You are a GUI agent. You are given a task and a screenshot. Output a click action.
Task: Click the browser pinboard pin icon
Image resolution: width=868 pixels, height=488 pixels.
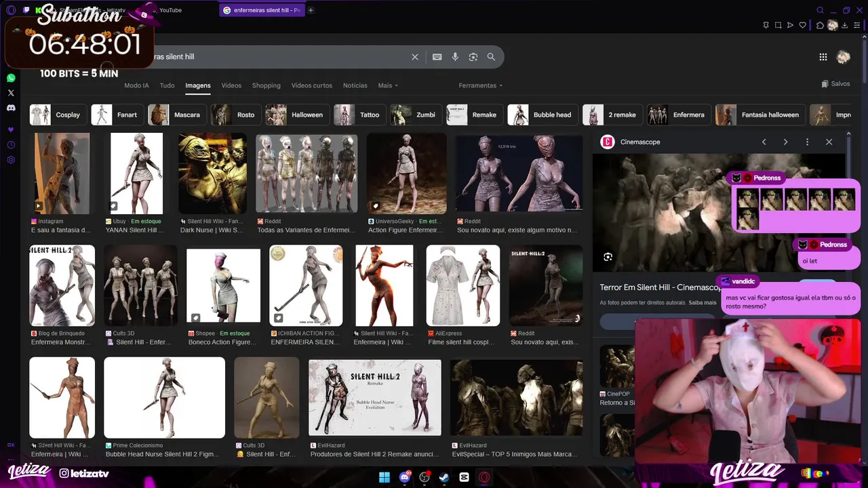click(x=766, y=25)
